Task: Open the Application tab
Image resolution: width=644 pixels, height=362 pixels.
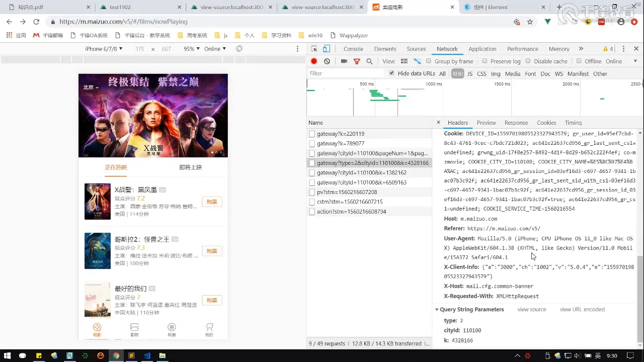Action: tap(482, 49)
